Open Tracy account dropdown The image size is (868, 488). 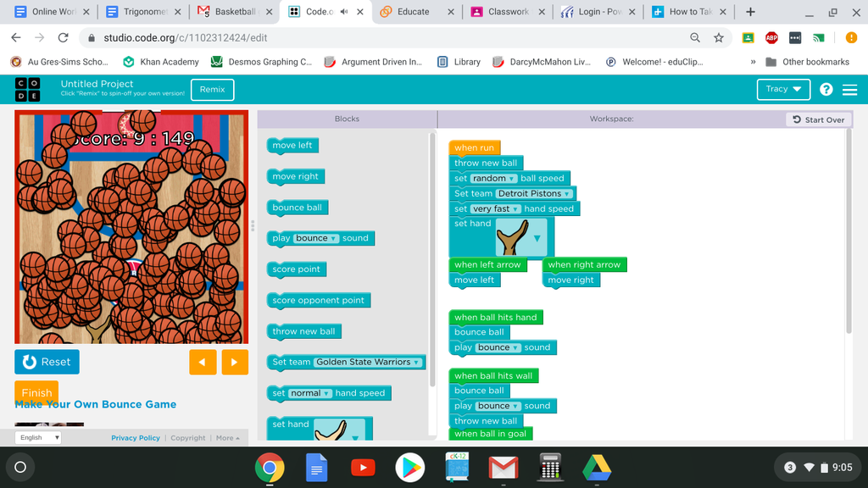pos(783,90)
